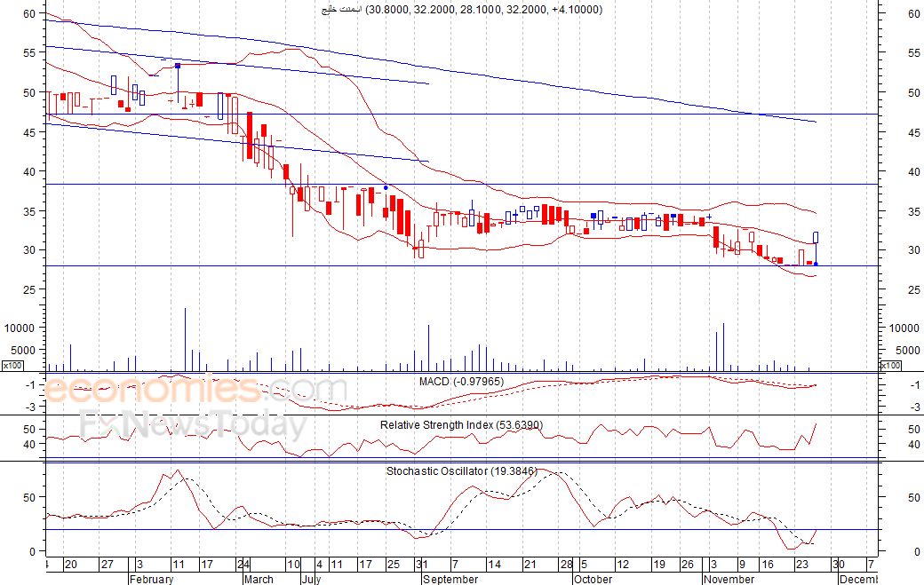Click date label 30 before December
Screen dimensions: 924x585
[x=838, y=565]
